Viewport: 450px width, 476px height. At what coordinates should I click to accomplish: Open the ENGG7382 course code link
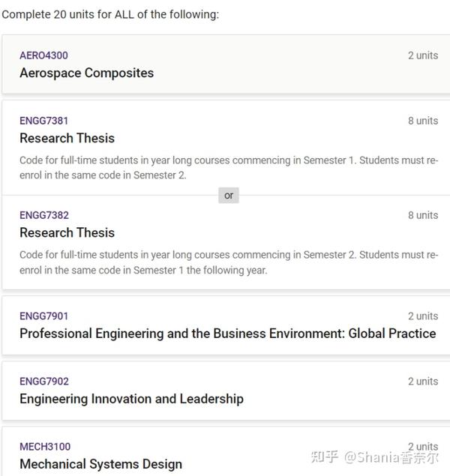tap(43, 215)
